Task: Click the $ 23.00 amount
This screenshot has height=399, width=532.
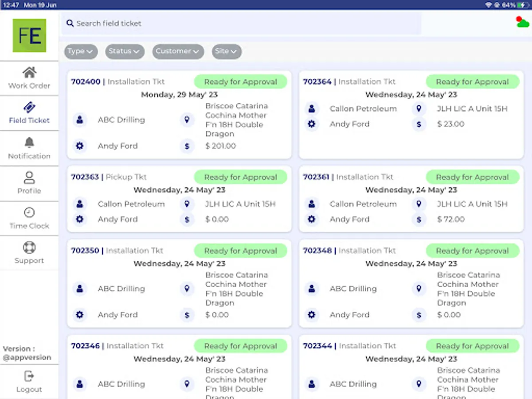Action: point(450,124)
